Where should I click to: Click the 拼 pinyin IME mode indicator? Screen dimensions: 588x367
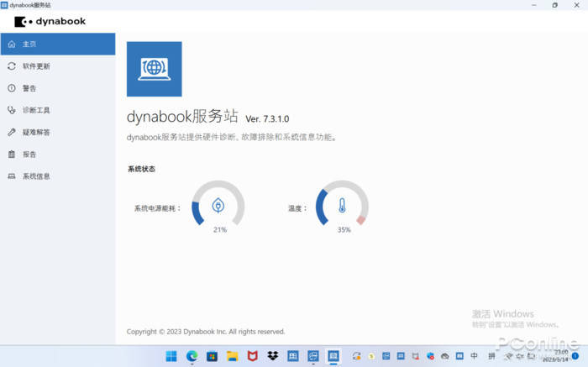pos(491,356)
